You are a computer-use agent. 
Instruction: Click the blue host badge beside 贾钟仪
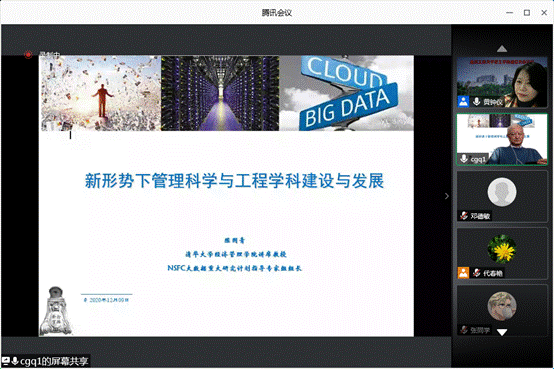point(463,101)
